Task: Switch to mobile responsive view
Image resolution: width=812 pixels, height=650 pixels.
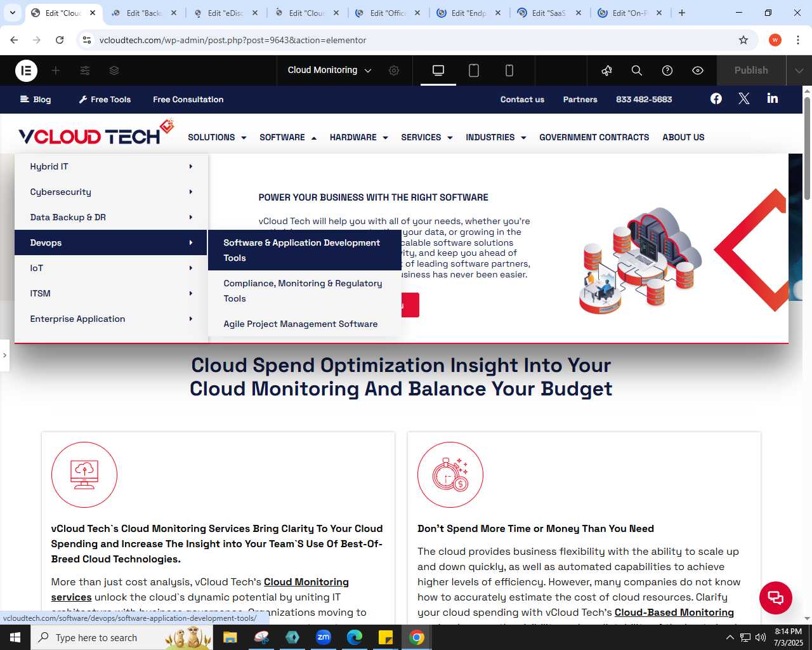Action: click(x=509, y=70)
